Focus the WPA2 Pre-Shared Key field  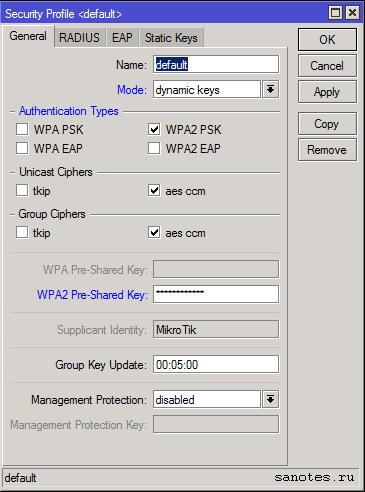(x=216, y=294)
